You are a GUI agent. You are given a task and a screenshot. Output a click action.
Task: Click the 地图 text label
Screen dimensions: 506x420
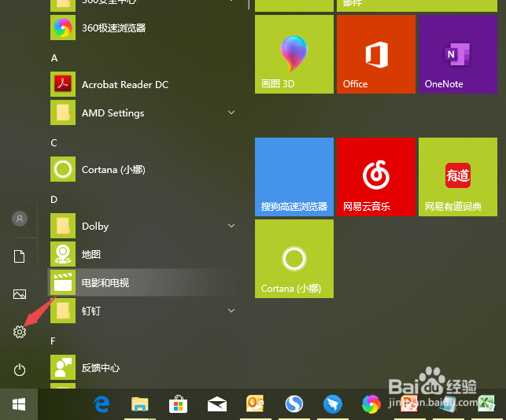[x=91, y=255]
